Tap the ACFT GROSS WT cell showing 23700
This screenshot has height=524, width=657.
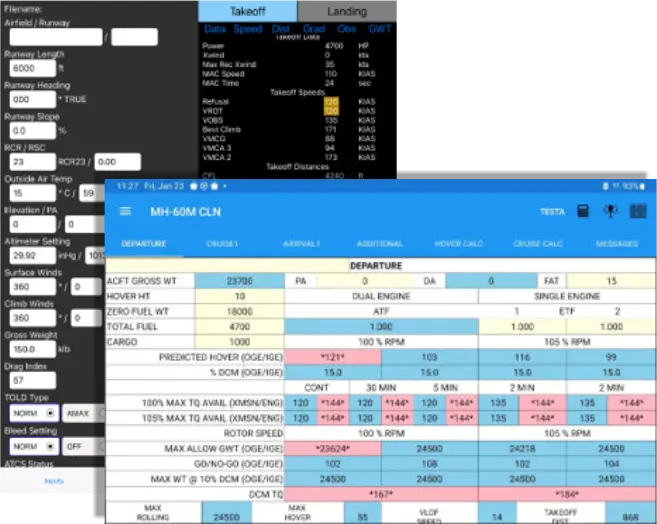(239, 281)
